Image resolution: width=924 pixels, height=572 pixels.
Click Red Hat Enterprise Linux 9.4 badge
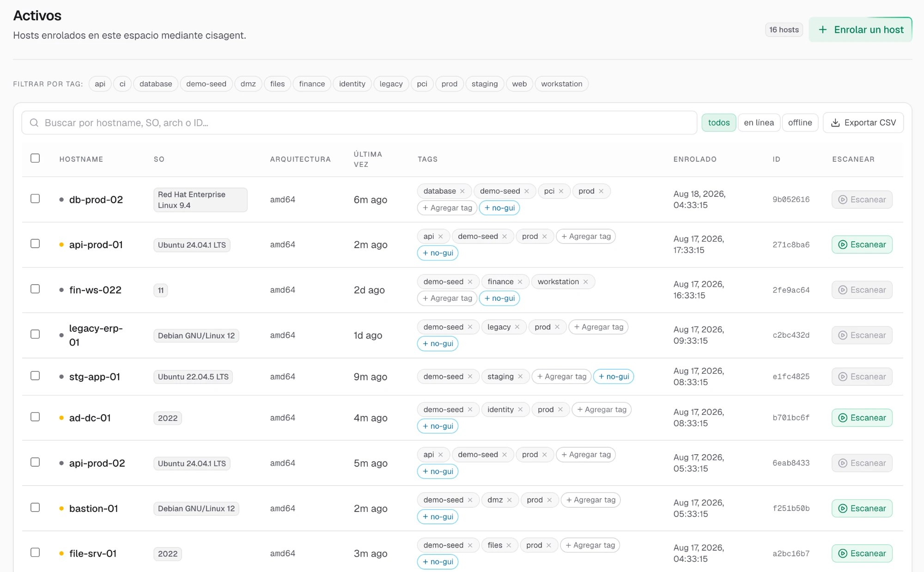200,200
